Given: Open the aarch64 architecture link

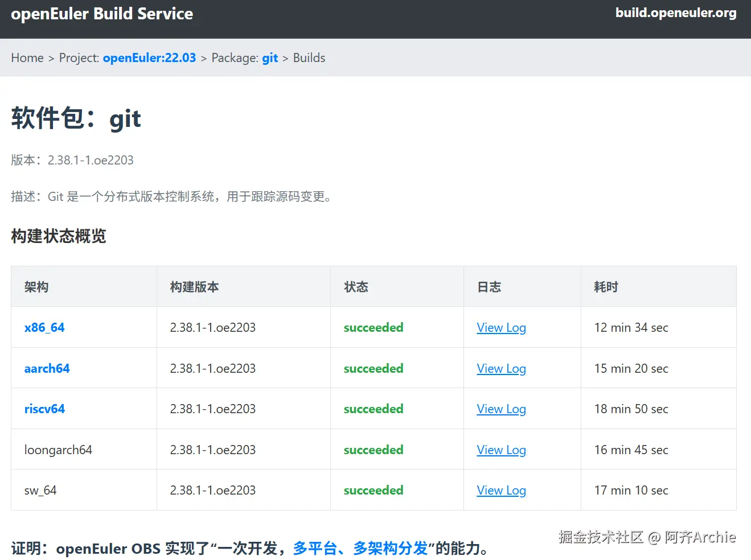Looking at the screenshot, I should click(x=47, y=368).
